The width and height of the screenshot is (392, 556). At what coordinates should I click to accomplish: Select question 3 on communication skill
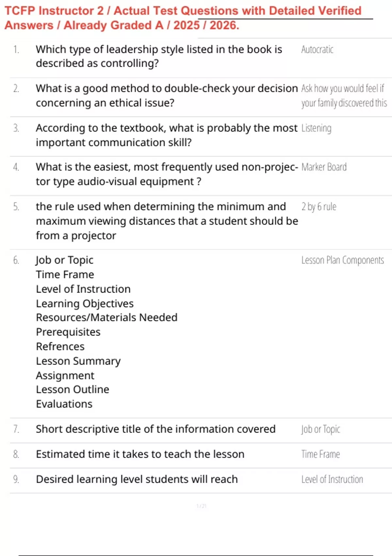tap(167, 135)
